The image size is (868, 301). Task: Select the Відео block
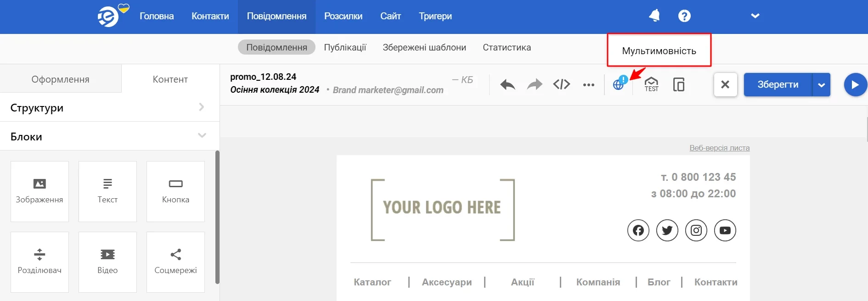pos(107,262)
